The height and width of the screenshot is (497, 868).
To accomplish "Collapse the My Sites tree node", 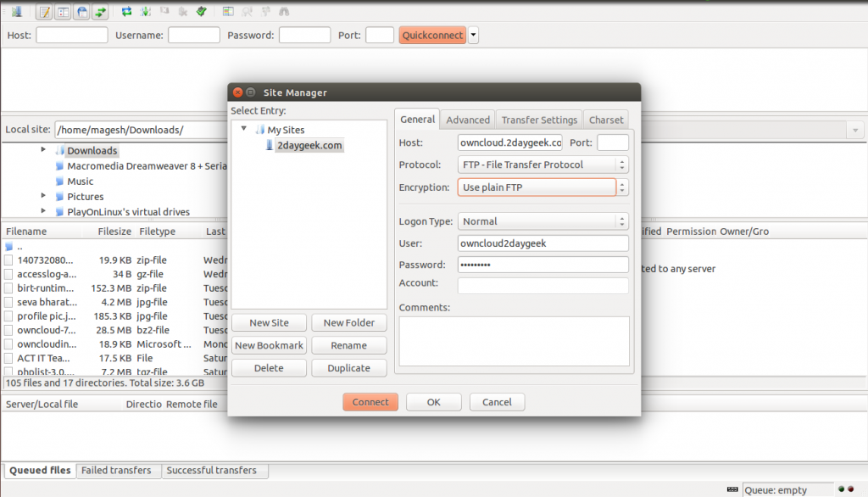I will pos(244,130).
